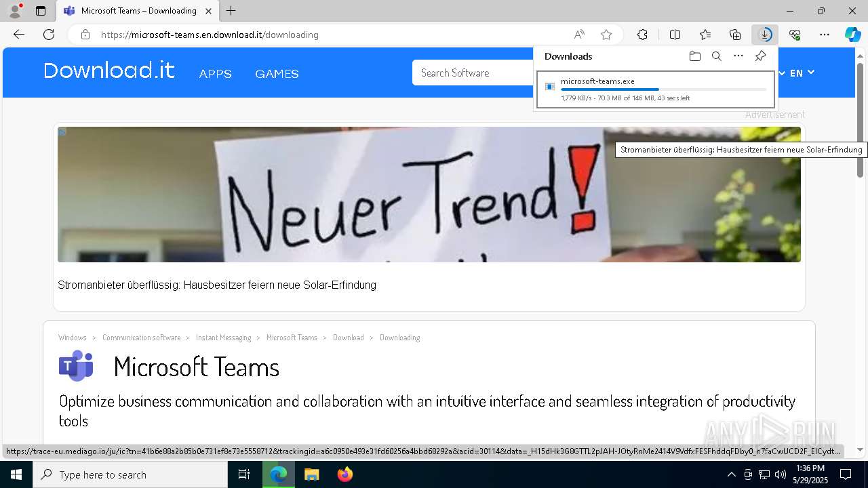Show hidden system tray icons
This screenshot has height=488, width=868.
coord(731,474)
